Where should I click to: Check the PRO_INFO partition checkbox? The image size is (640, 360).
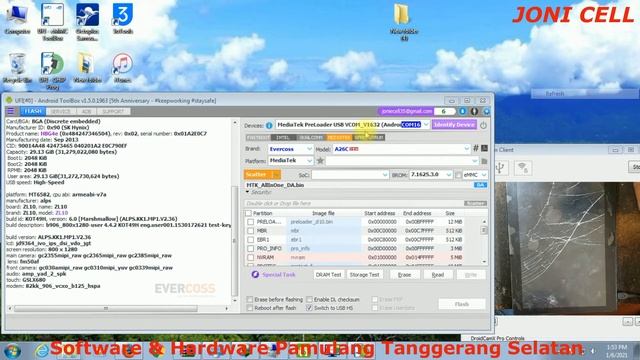[x=250, y=249]
